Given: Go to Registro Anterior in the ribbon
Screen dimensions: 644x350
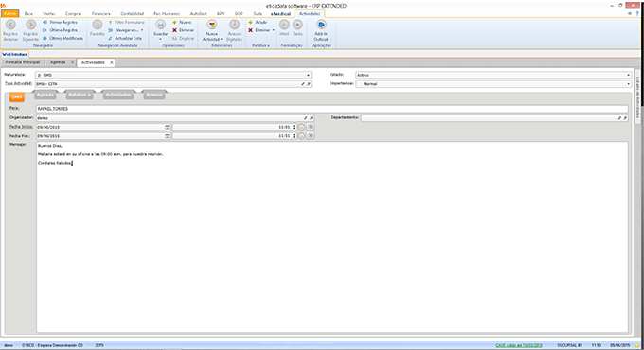Looking at the screenshot, I should click(10, 30).
